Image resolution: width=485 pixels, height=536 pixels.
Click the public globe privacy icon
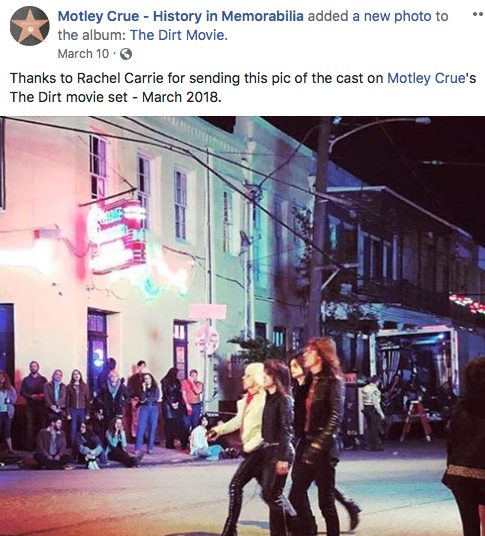[126, 54]
